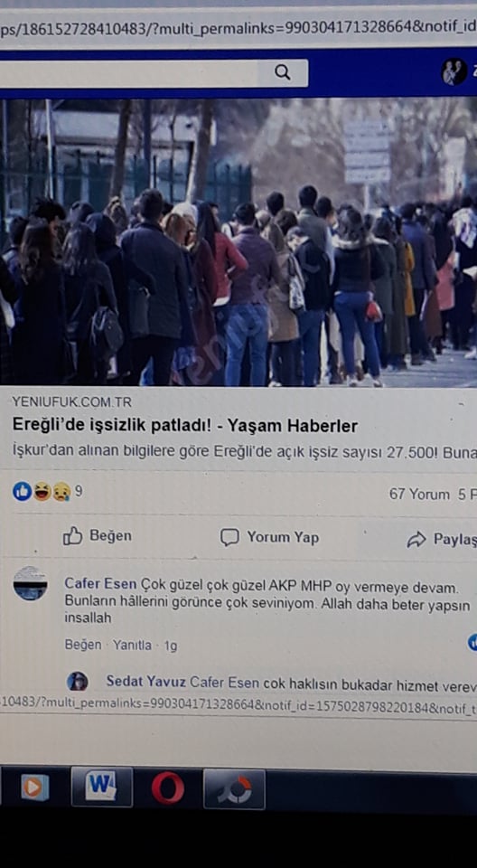
Task: Click the browser address bar URL
Action: (x=238, y=28)
